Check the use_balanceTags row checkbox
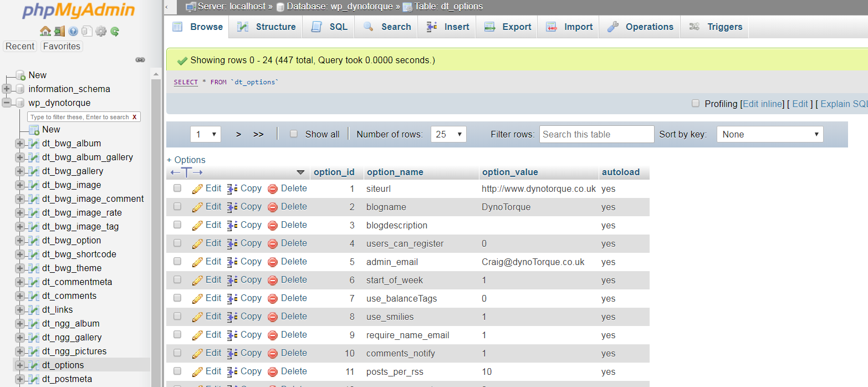 (177, 298)
